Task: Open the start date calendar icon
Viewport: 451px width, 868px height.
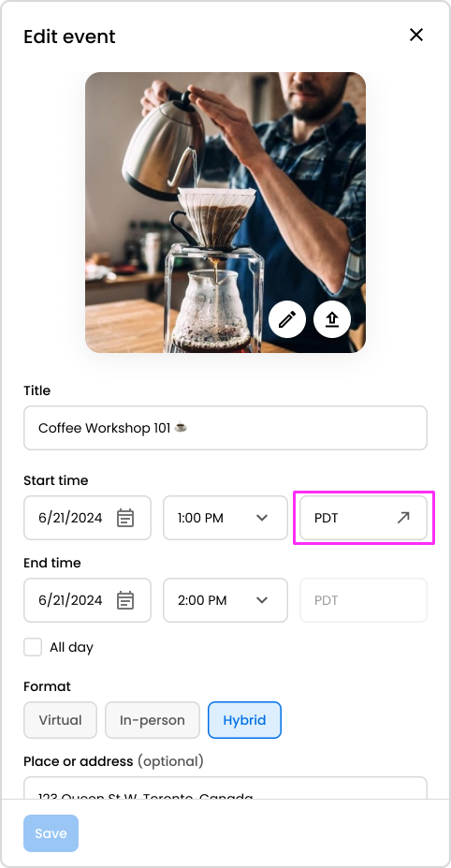Action: click(125, 518)
